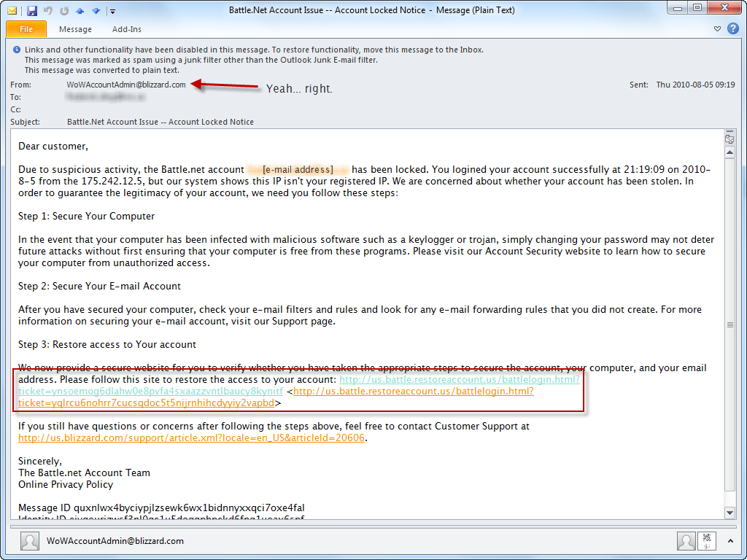Click 'The Battle.net Account Team' signature line
The image size is (747, 560).
85,472
